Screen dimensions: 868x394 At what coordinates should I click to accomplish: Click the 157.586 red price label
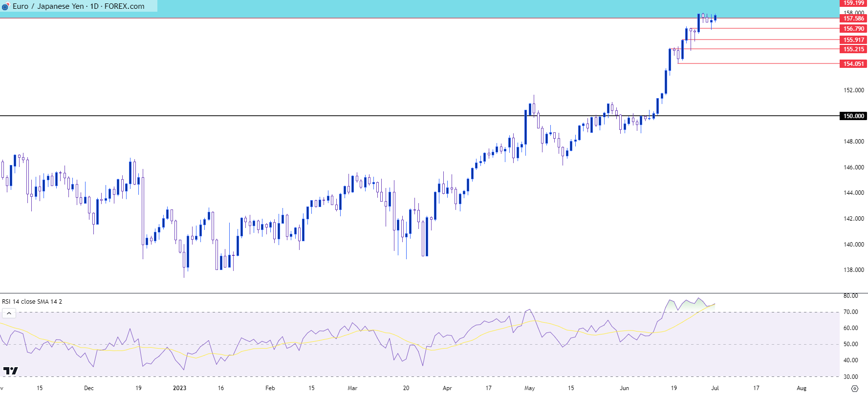(x=853, y=19)
